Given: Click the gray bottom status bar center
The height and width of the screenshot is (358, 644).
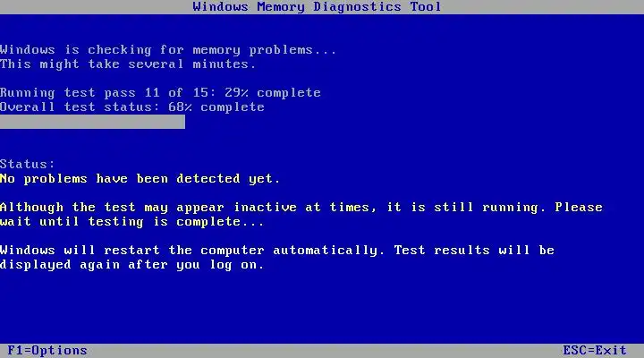Looking at the screenshot, I should 322,351.
